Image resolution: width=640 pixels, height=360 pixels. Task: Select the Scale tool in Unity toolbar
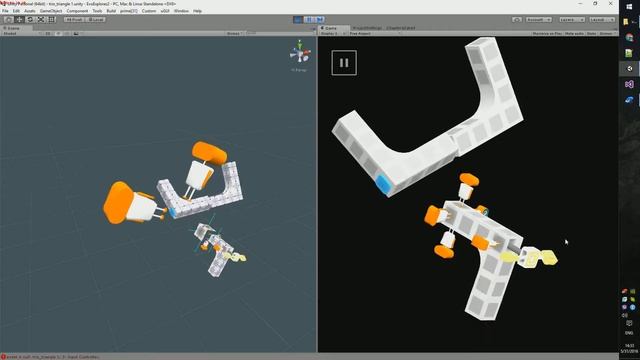(x=41, y=19)
